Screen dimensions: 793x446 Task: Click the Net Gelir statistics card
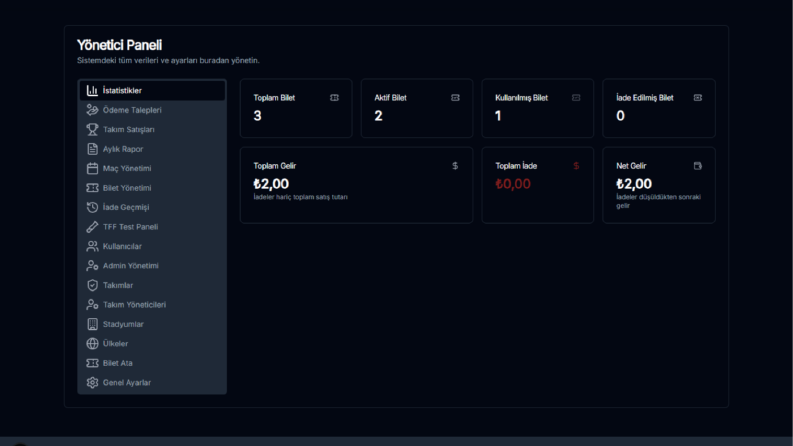click(x=659, y=185)
